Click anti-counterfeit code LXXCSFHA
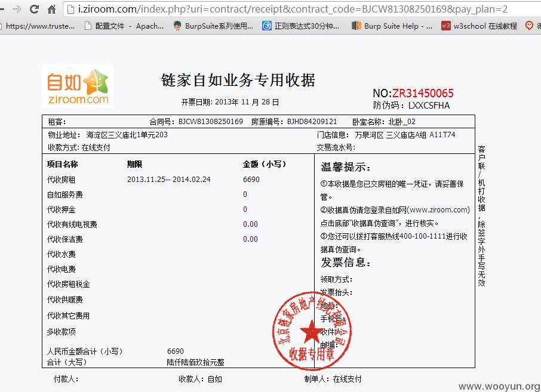Screen dimensions: 541x392 pos(429,106)
